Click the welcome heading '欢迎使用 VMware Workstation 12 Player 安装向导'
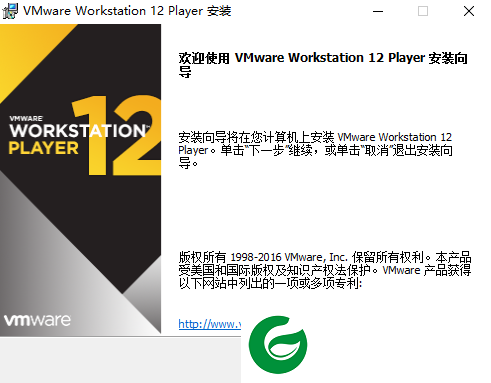Image resolution: width=491 pixels, height=383 pixels. point(323,65)
